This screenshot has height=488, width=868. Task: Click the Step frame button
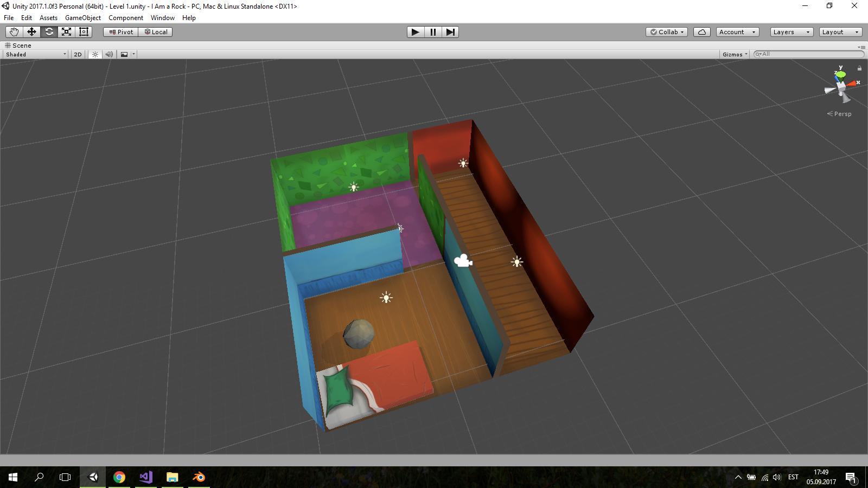tap(450, 32)
